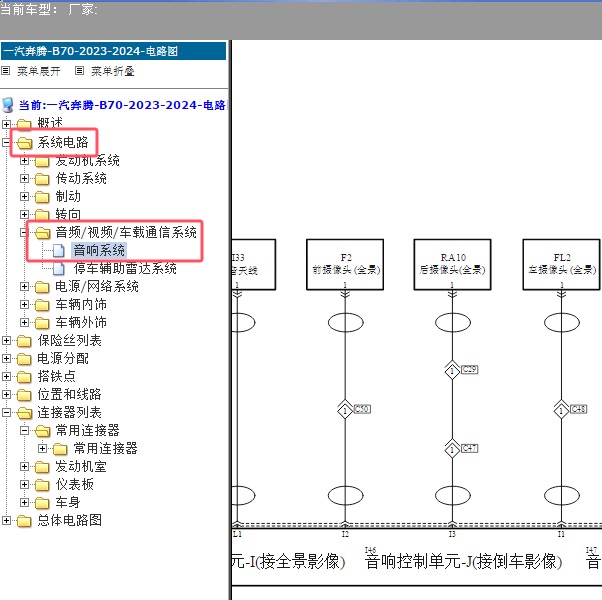Click the computer icon beside 当前:一汽奔腾

pyautogui.click(x=7, y=105)
